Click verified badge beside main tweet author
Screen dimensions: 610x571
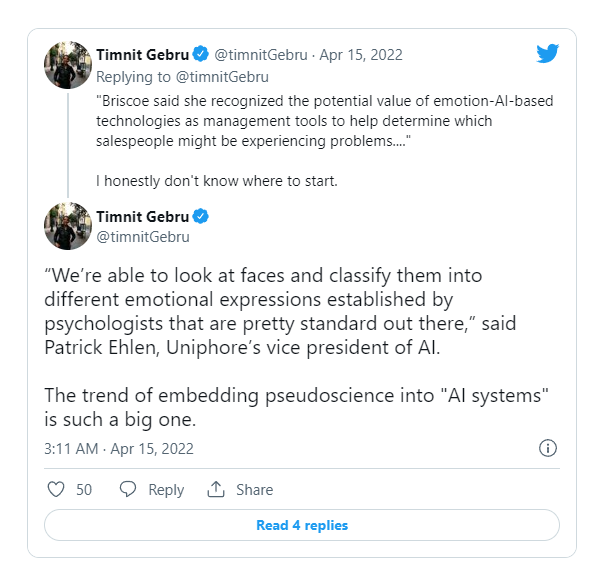[200, 217]
